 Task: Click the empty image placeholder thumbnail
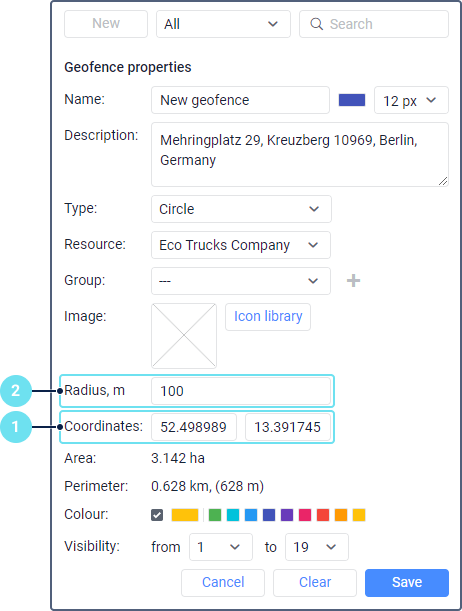[184, 336]
